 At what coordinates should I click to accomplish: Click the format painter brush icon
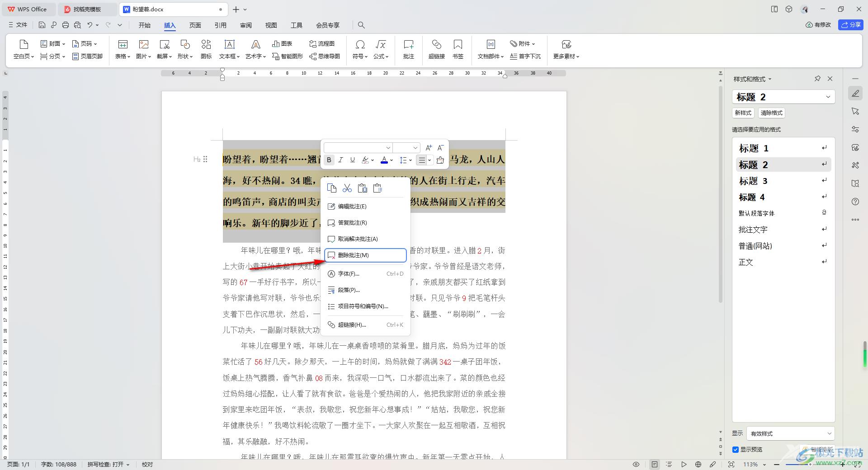(x=440, y=160)
